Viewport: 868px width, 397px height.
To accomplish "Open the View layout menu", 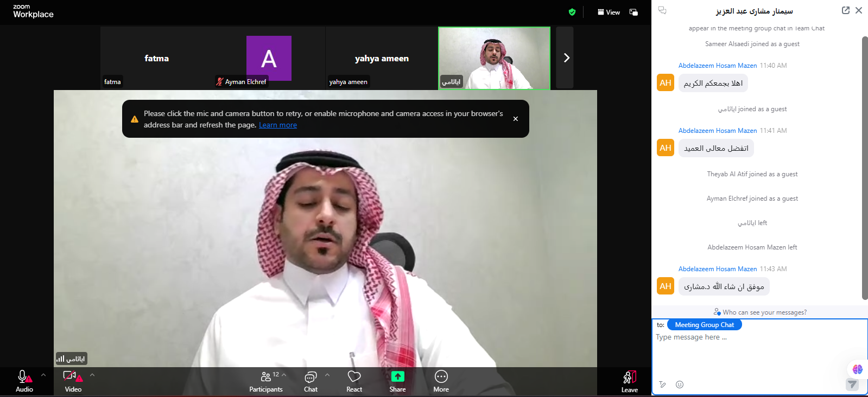I will pyautogui.click(x=609, y=12).
